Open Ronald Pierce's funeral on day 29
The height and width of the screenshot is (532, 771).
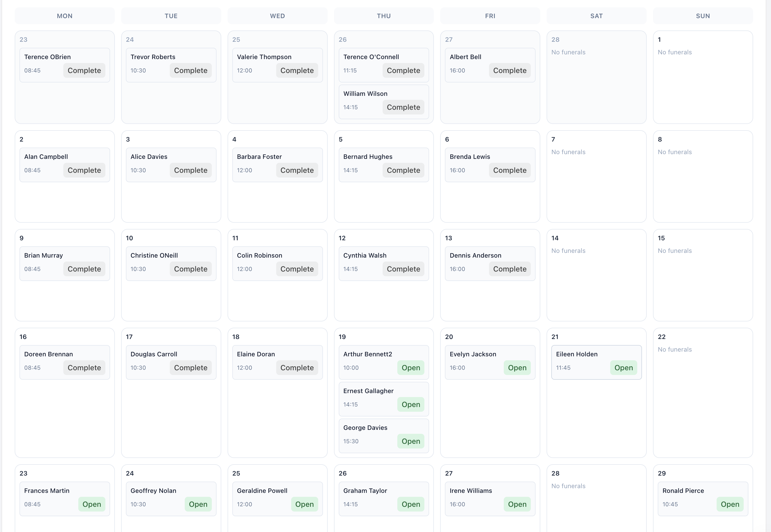pyautogui.click(x=702, y=499)
